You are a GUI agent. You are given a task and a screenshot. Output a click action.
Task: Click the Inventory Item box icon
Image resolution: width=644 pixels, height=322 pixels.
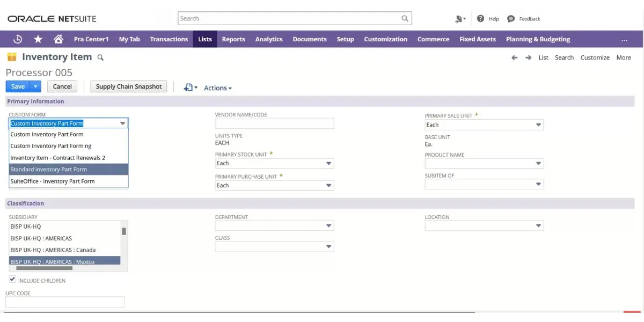pos(12,57)
